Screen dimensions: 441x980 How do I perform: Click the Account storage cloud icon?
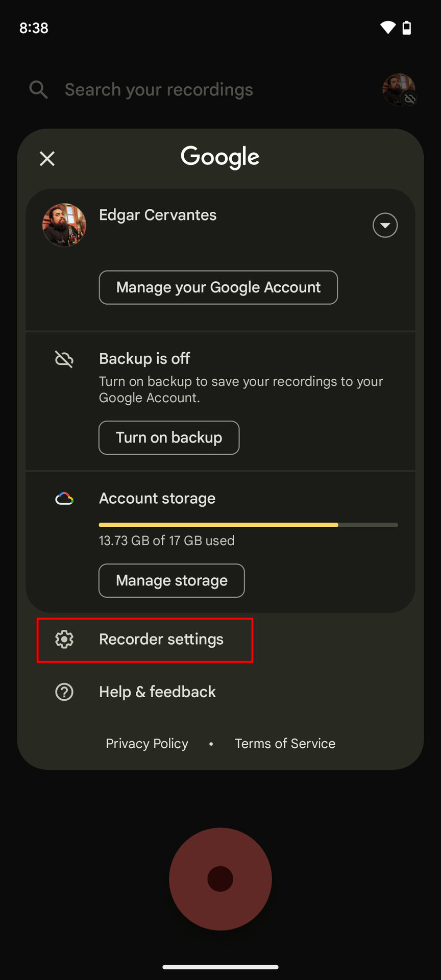coord(64,499)
